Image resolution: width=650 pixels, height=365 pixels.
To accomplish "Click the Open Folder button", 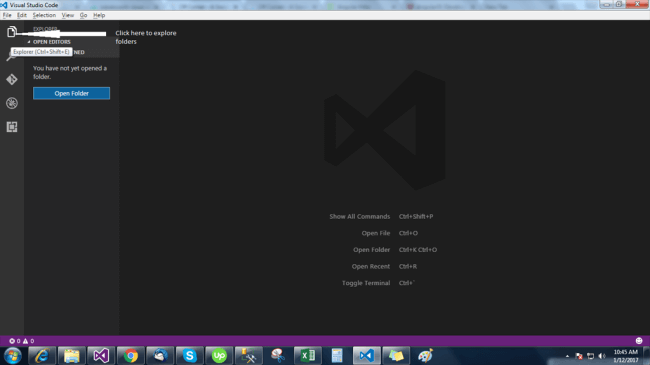I will (x=71, y=93).
